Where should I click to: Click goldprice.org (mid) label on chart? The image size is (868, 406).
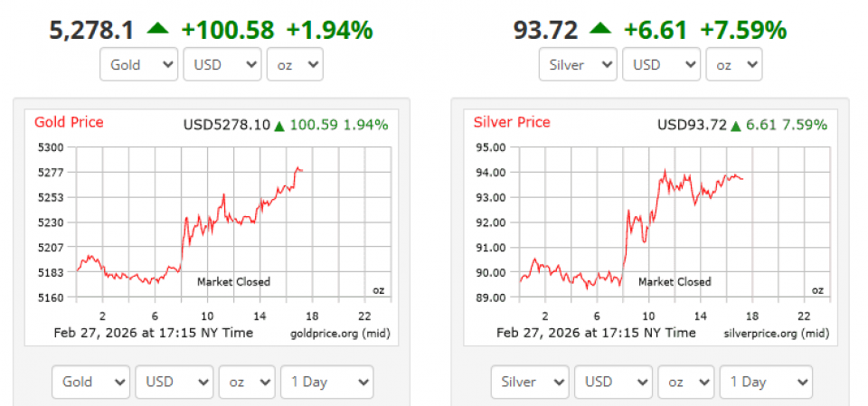pos(338,334)
